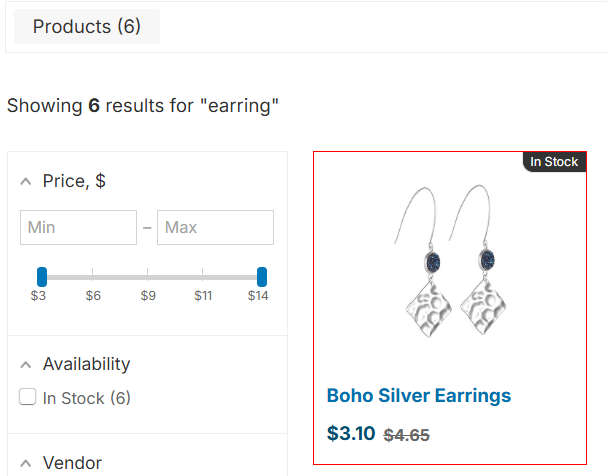Image resolution: width=607 pixels, height=476 pixels.
Task: Focus the Min price input field
Action: pyautogui.click(x=78, y=228)
